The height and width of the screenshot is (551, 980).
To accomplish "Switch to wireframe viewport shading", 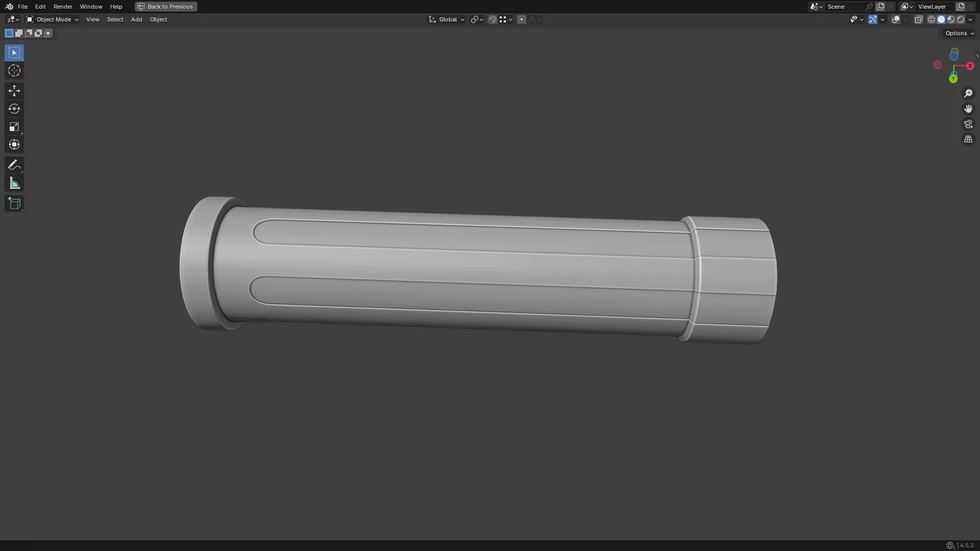I will [x=932, y=19].
